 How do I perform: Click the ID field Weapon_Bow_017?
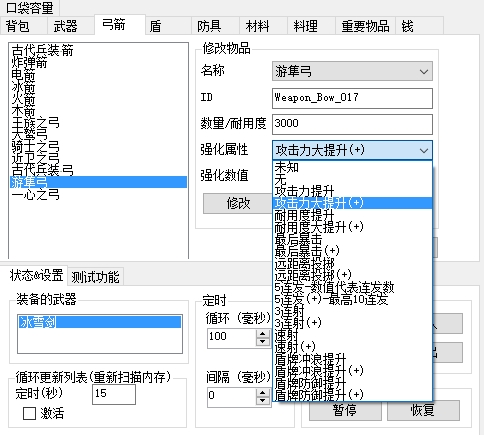click(x=352, y=98)
